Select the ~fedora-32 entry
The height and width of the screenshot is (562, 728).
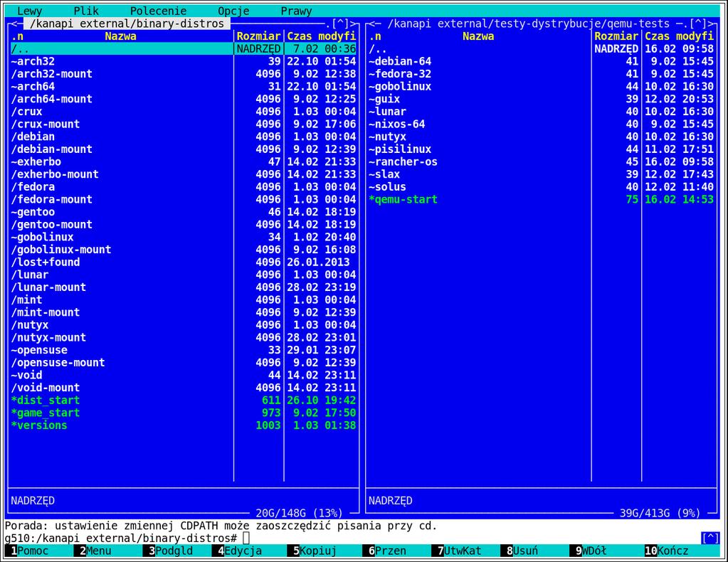[541, 74]
